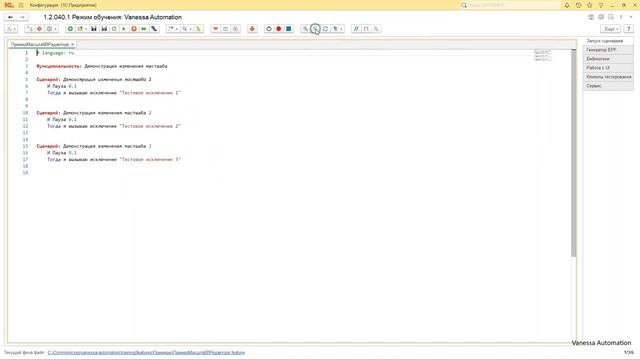The height and width of the screenshot is (360, 640).
Task: Click the floppy disk Save icon
Action: tap(94, 29)
